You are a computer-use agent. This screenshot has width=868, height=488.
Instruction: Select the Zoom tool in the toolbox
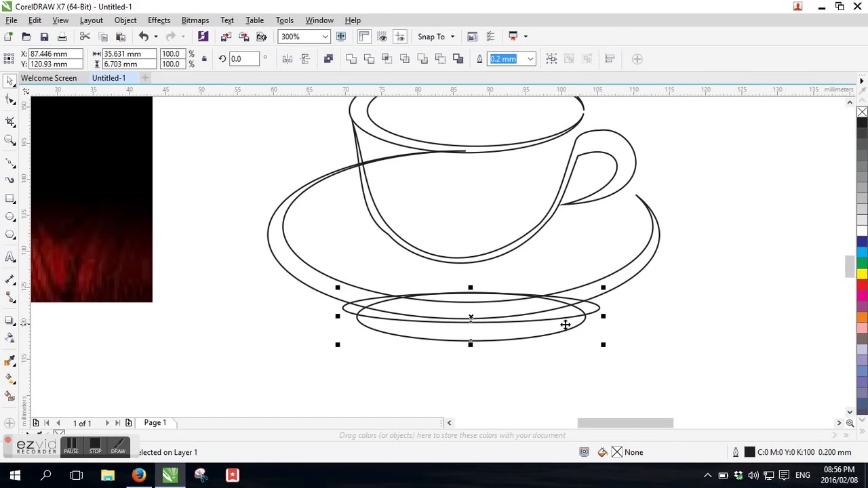(x=10, y=140)
